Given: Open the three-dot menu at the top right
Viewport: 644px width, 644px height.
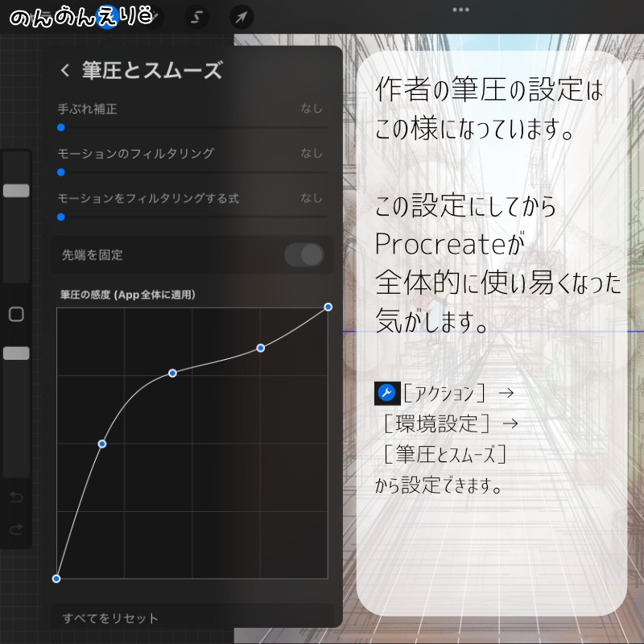Looking at the screenshot, I should point(460,9).
